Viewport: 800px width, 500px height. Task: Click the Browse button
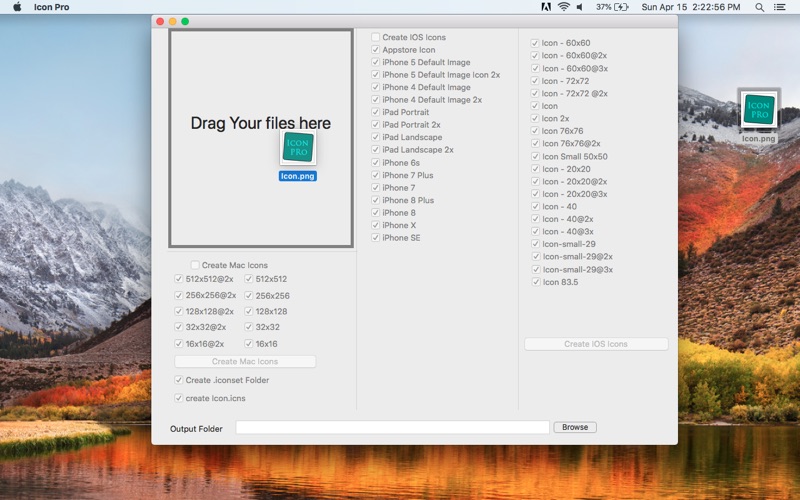tap(575, 427)
